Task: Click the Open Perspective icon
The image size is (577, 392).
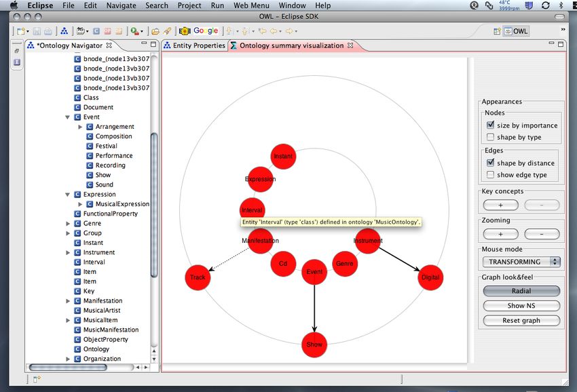Action: click(x=497, y=31)
